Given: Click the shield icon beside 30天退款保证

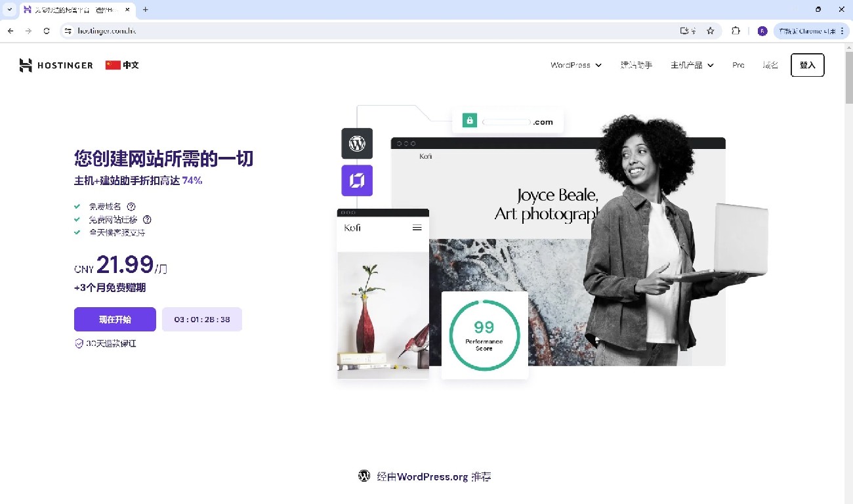Looking at the screenshot, I should 79,343.
